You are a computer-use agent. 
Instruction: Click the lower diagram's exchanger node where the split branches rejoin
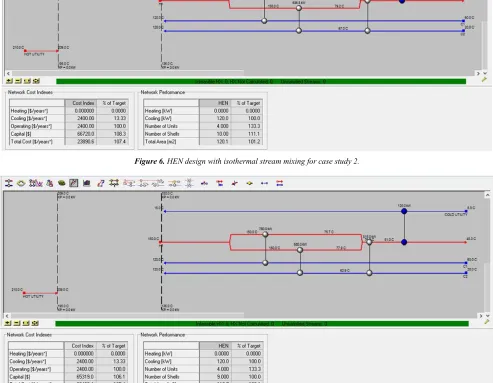369,242
